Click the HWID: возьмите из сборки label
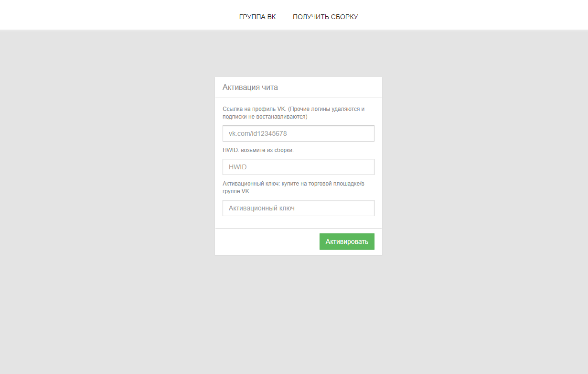588x374 pixels. (x=258, y=150)
